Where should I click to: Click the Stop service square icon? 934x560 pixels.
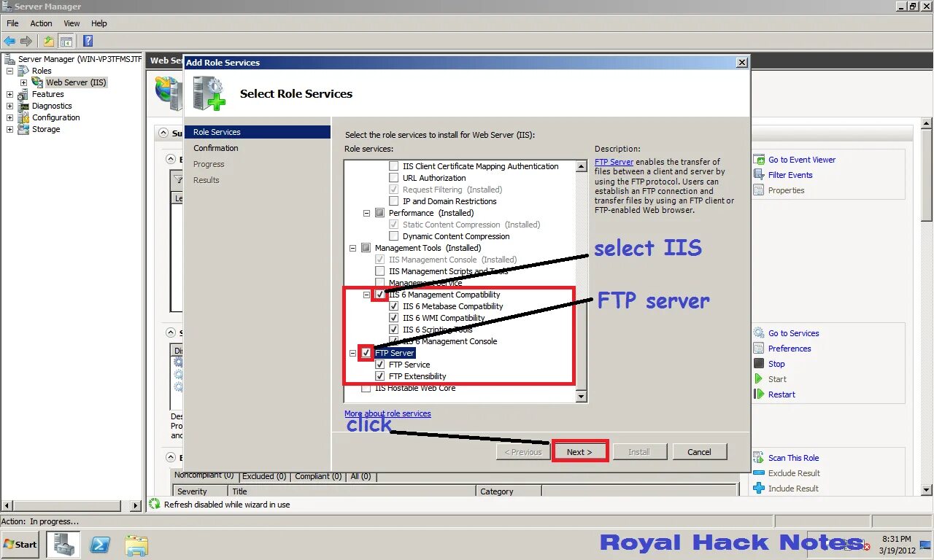[x=759, y=364]
